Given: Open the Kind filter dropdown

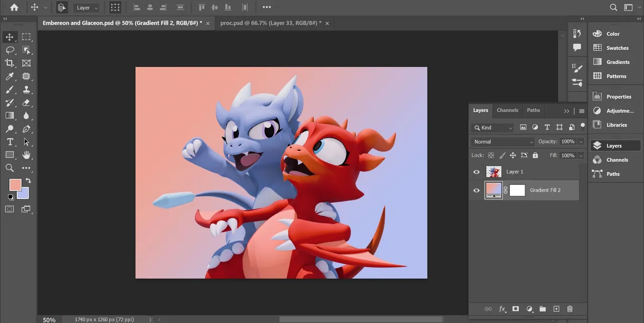Looking at the screenshot, I should 493,127.
